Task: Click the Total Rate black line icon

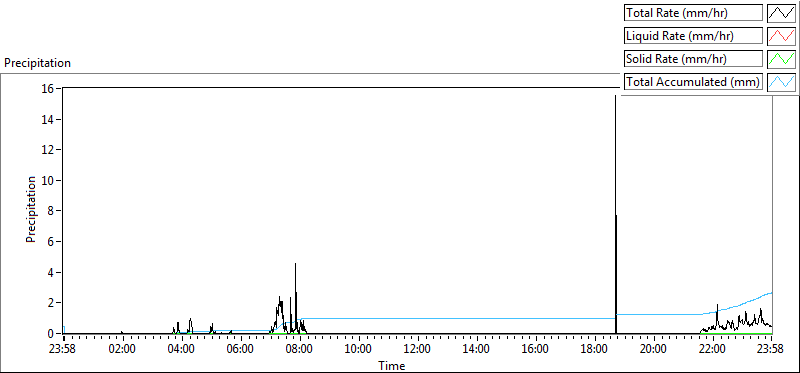Action: [782, 13]
